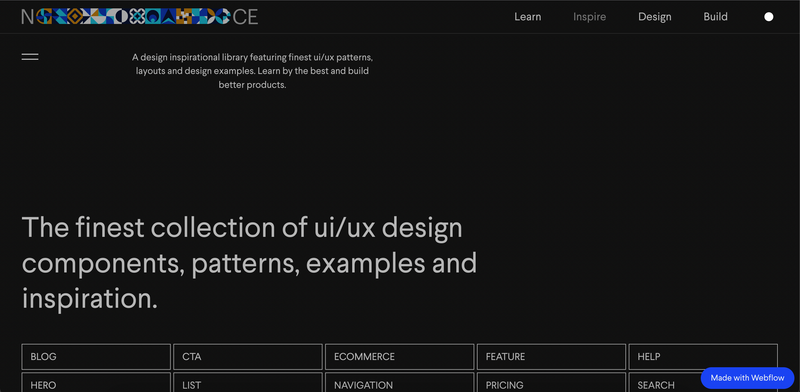Open the Inspire navigation item
Image resolution: width=800 pixels, height=392 pixels.
589,17
